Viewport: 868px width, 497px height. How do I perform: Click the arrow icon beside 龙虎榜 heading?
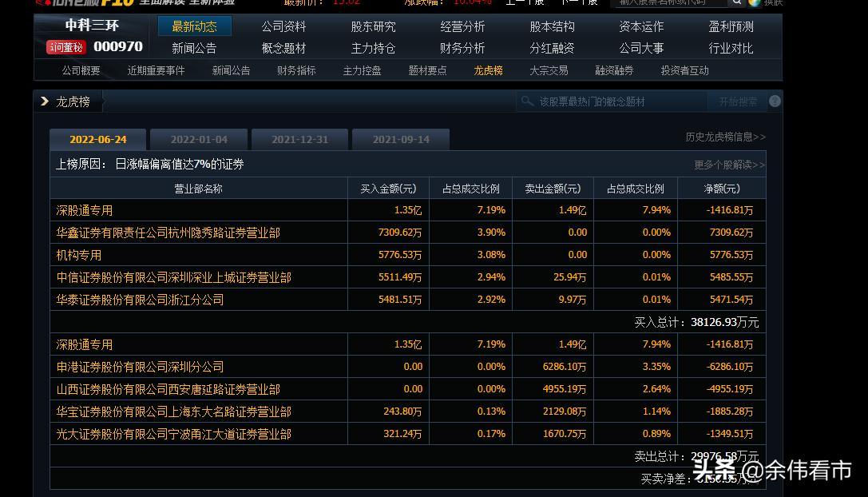tap(44, 101)
